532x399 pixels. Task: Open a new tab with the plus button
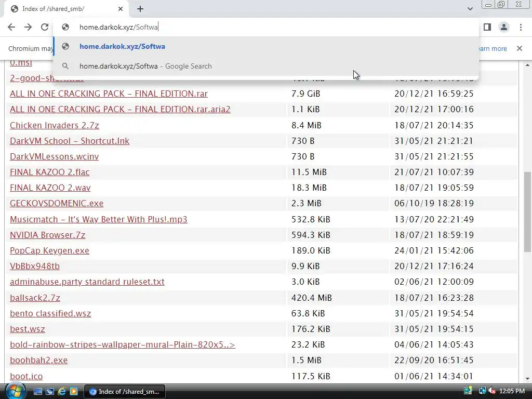(140, 9)
